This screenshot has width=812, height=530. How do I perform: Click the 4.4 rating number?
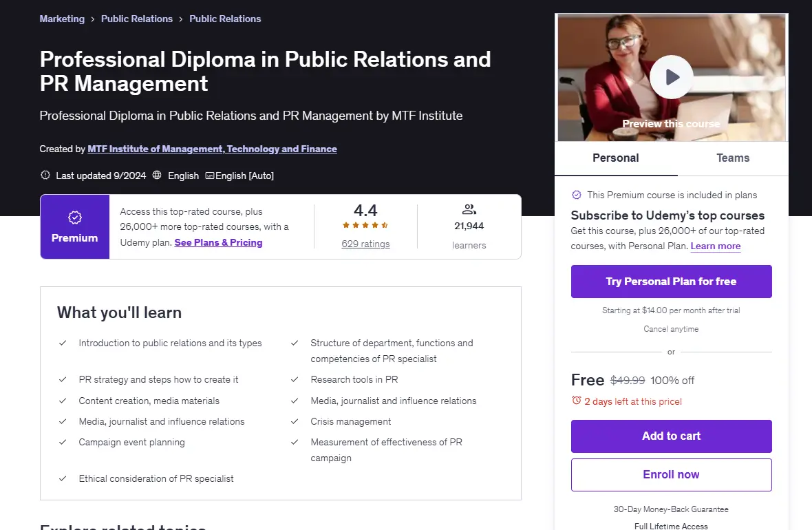tap(365, 211)
